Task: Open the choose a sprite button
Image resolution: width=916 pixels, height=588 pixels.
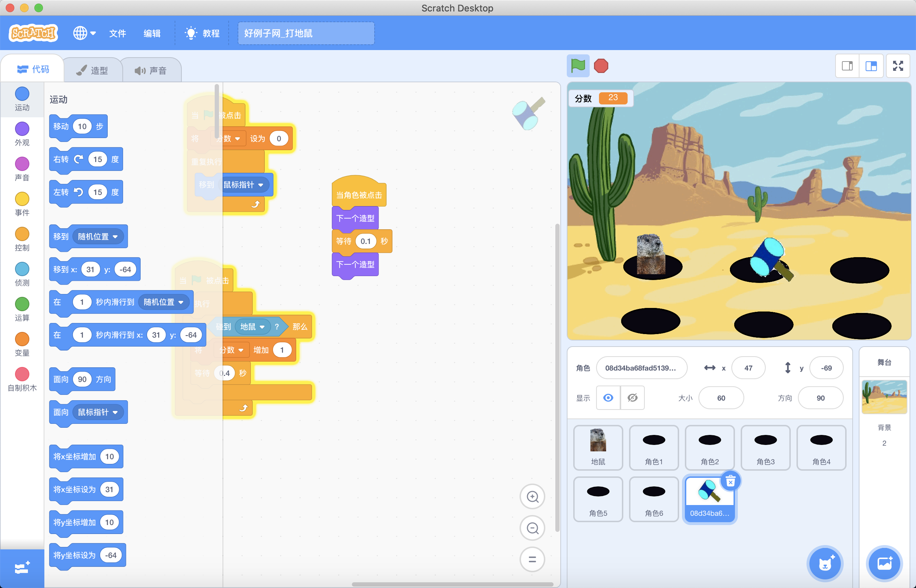Action: (x=825, y=564)
